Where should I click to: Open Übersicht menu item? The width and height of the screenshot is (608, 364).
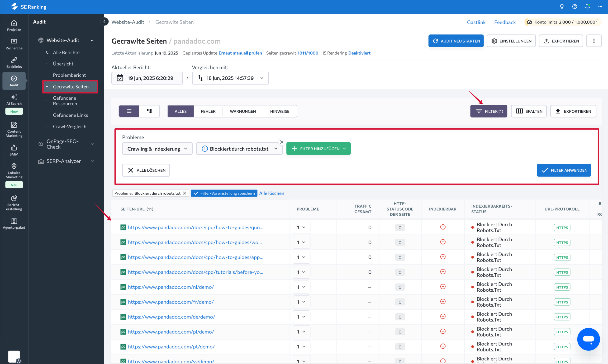(63, 64)
